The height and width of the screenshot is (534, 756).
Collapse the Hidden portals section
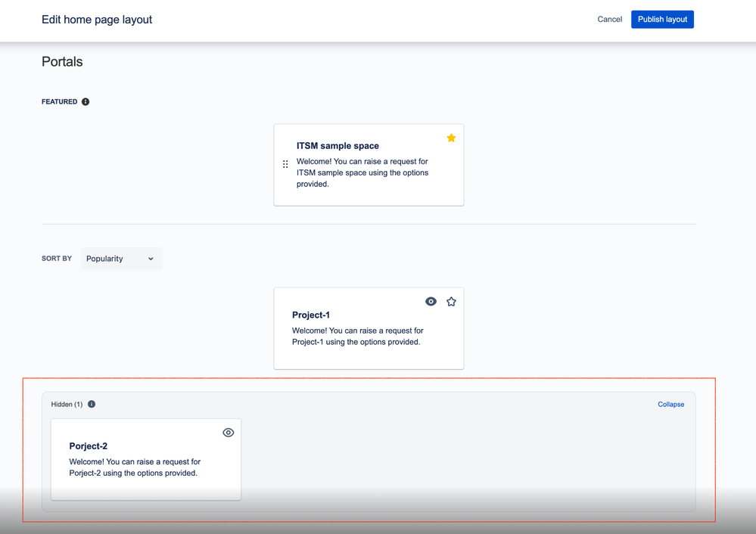point(670,405)
